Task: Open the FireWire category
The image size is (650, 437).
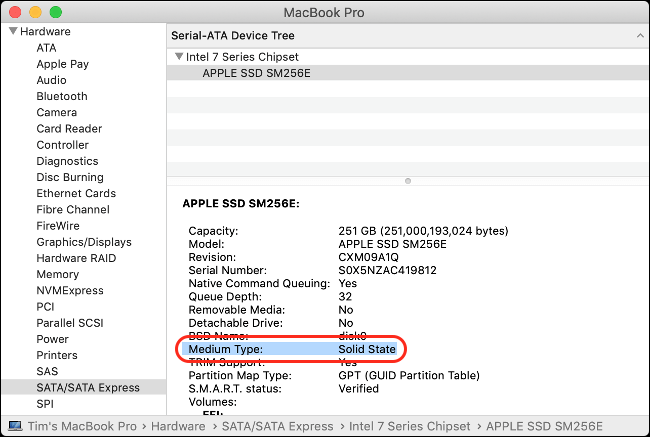Action: click(x=58, y=226)
